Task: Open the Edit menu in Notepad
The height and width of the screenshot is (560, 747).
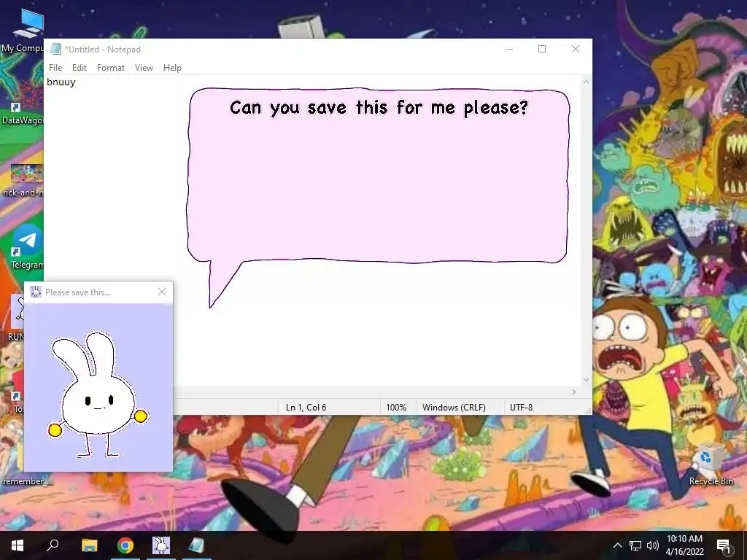Action: tap(79, 68)
